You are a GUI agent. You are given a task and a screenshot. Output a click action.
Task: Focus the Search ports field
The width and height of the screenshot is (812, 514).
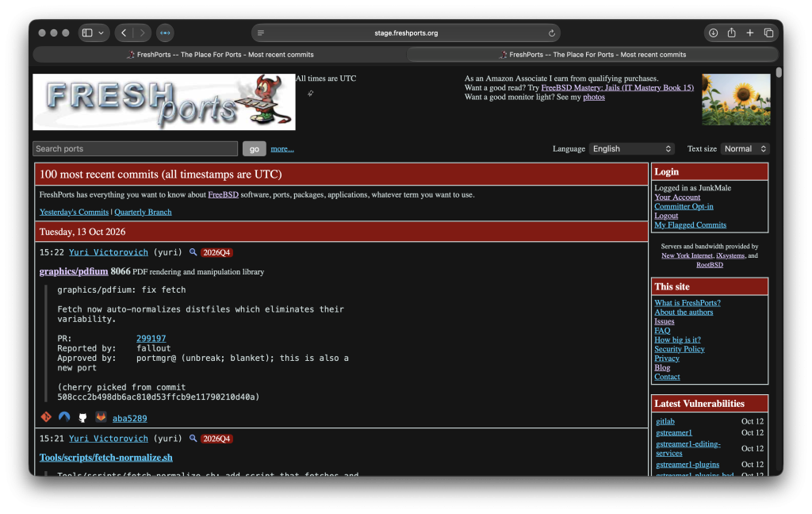[135, 148]
